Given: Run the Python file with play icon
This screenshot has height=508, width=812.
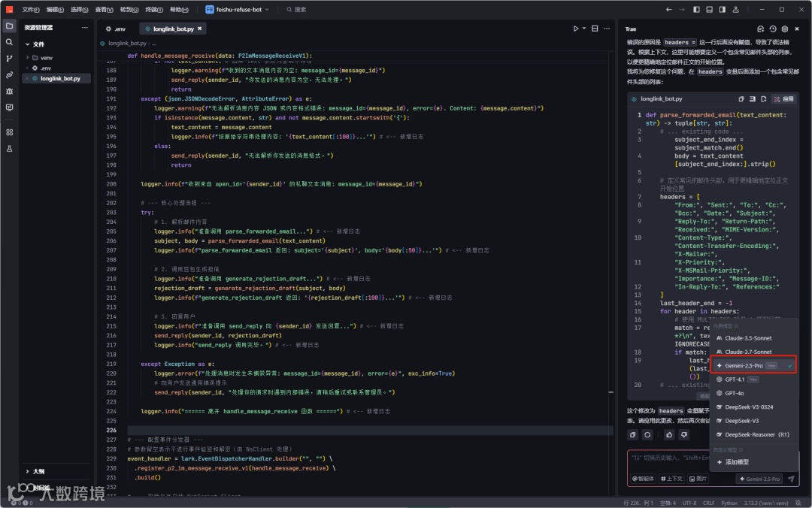Looking at the screenshot, I should pos(575,29).
